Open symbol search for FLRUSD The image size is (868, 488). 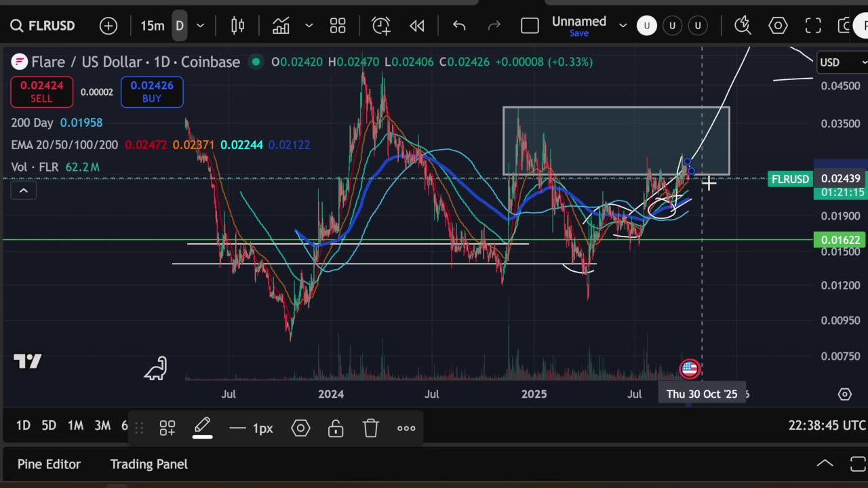tap(42, 26)
